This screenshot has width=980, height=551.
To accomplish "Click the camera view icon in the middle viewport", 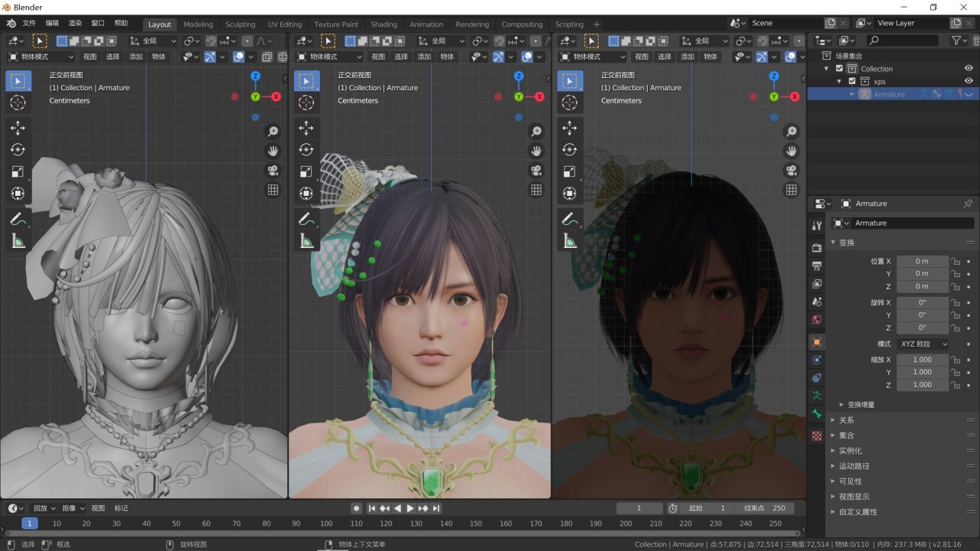I will [x=536, y=171].
